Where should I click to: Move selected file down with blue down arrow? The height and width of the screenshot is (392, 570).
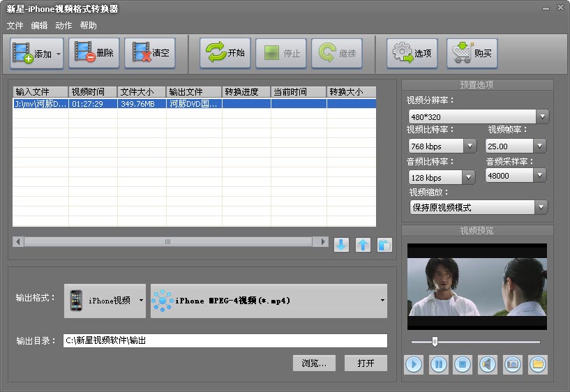[x=341, y=245]
